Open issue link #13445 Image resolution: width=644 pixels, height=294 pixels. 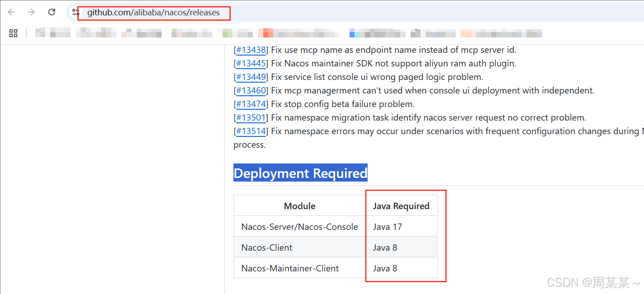[251, 63]
